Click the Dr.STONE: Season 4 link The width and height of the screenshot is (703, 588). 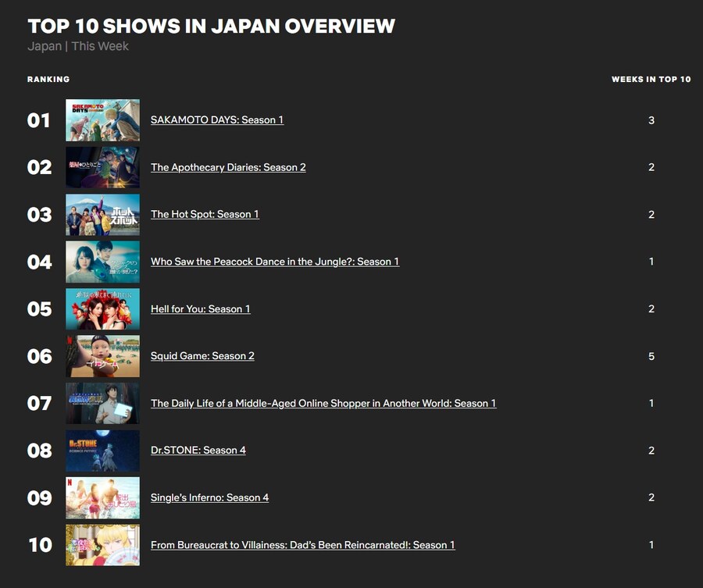coord(198,451)
